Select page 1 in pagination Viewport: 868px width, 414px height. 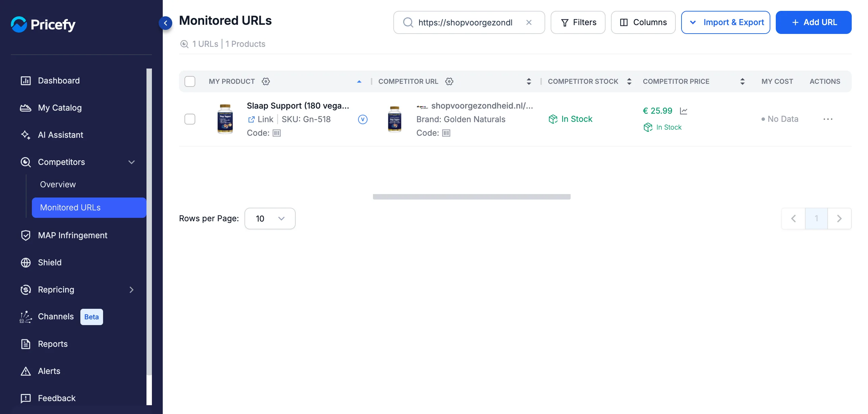(x=816, y=219)
